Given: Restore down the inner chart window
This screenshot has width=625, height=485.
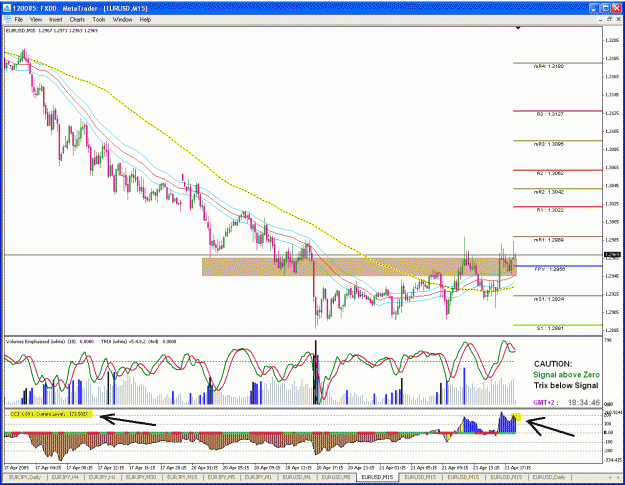Looking at the screenshot, I should point(609,19).
